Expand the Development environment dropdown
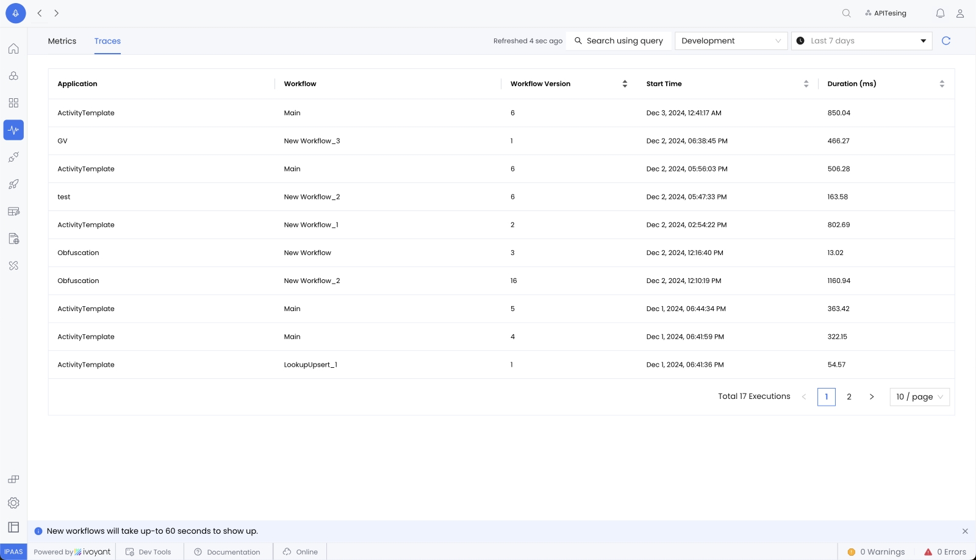The image size is (976, 560). pyautogui.click(x=731, y=41)
